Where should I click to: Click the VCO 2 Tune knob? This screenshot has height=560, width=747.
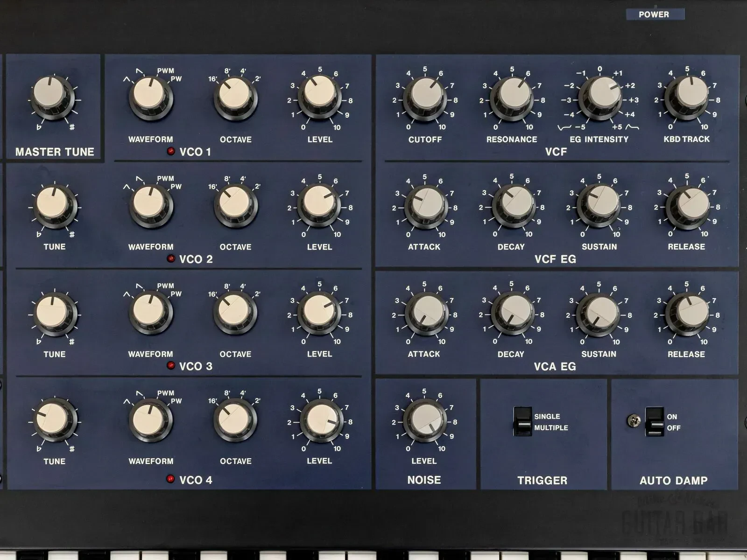click(x=54, y=204)
